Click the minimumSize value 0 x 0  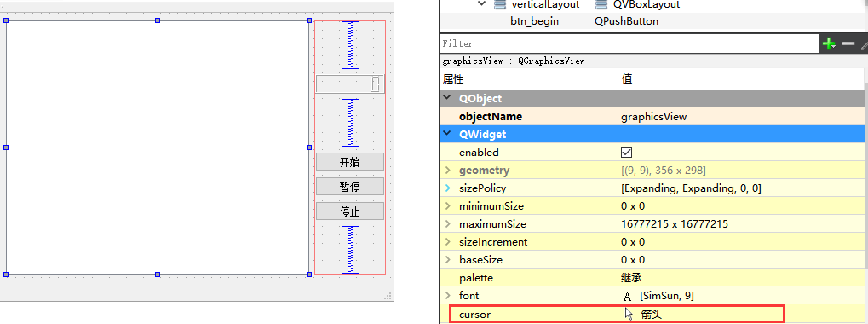[x=633, y=206]
